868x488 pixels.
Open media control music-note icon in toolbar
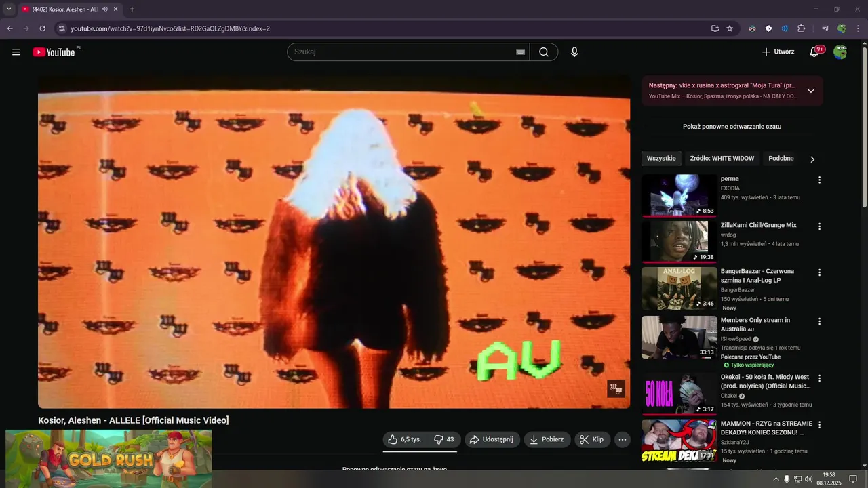tap(825, 28)
